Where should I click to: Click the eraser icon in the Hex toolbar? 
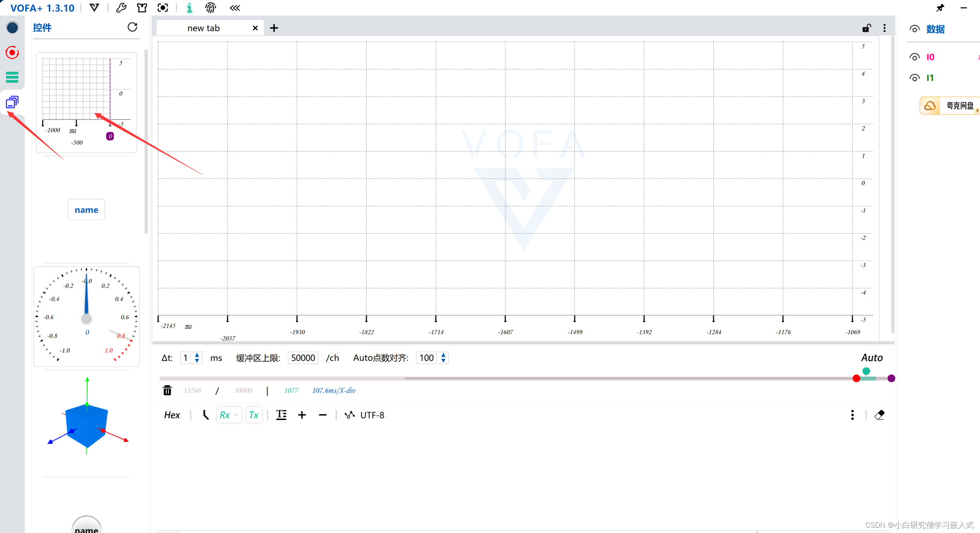(879, 415)
